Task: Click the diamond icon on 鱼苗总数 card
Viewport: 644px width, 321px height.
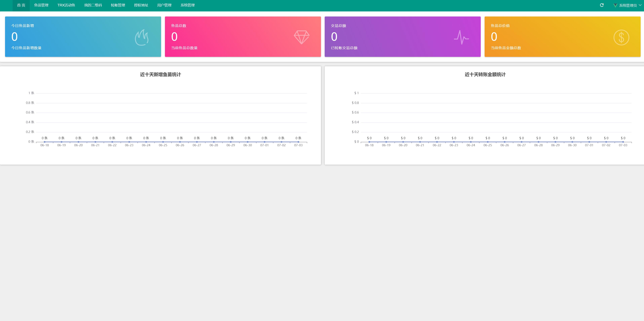Action: click(x=301, y=37)
